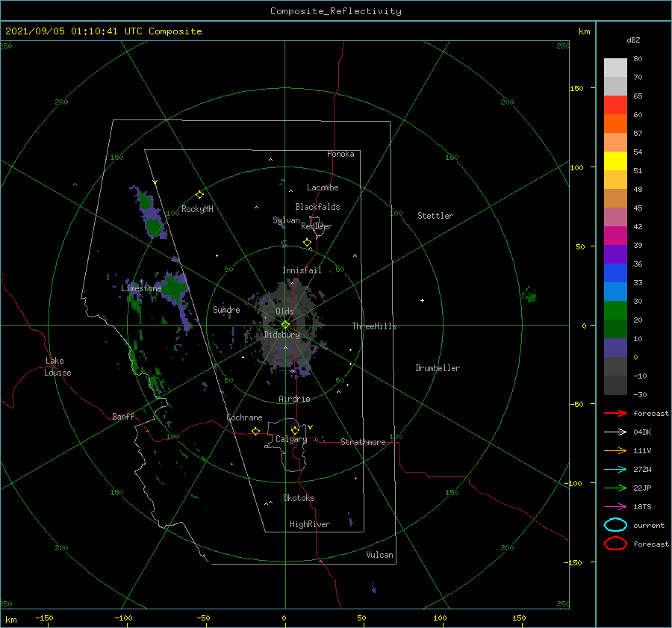672x628 pixels.
Task: Click the Drumheller label
Action: coord(438,368)
